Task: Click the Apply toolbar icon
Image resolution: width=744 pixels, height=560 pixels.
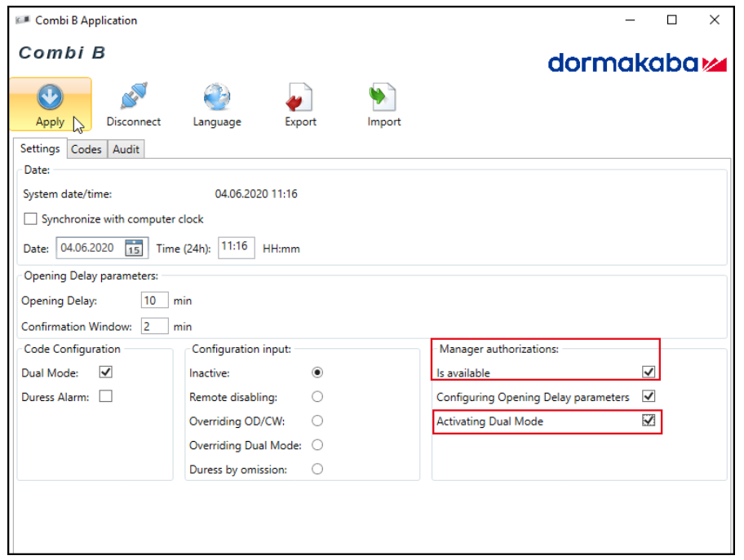Action: point(50,98)
